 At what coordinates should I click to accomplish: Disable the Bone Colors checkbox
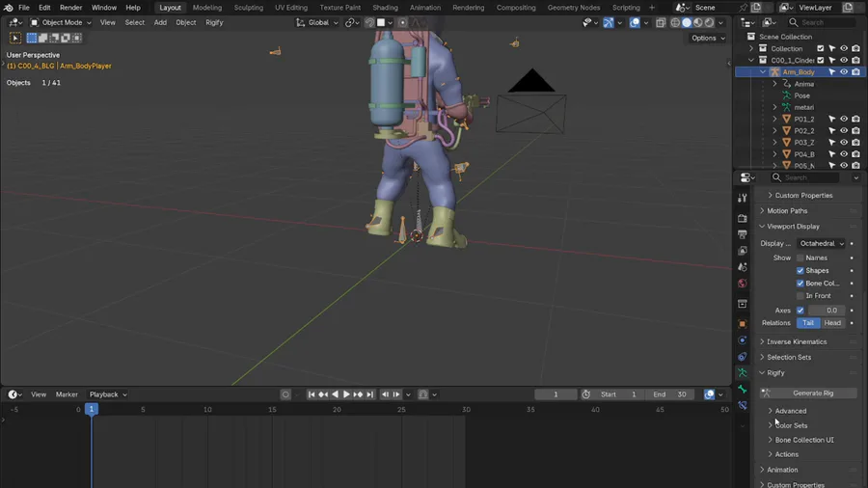(800, 284)
